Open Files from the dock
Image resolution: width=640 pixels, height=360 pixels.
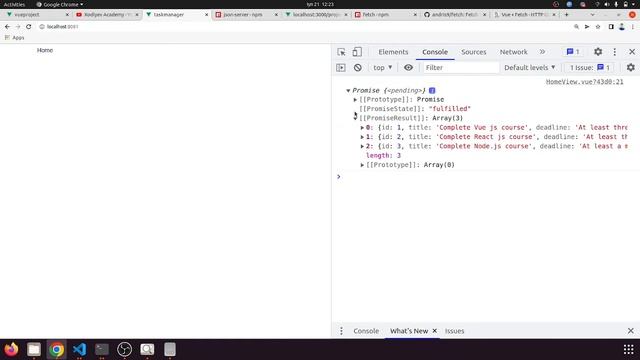[x=34, y=349]
